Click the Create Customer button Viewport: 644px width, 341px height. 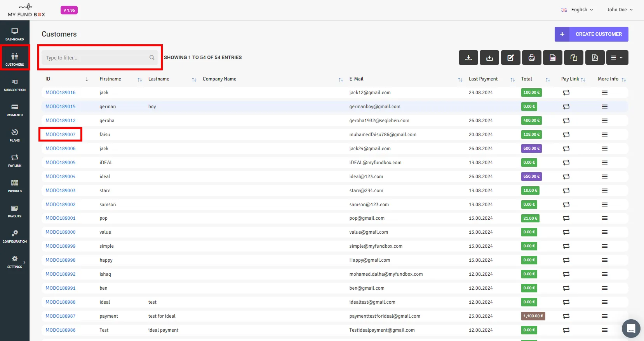pyautogui.click(x=592, y=34)
